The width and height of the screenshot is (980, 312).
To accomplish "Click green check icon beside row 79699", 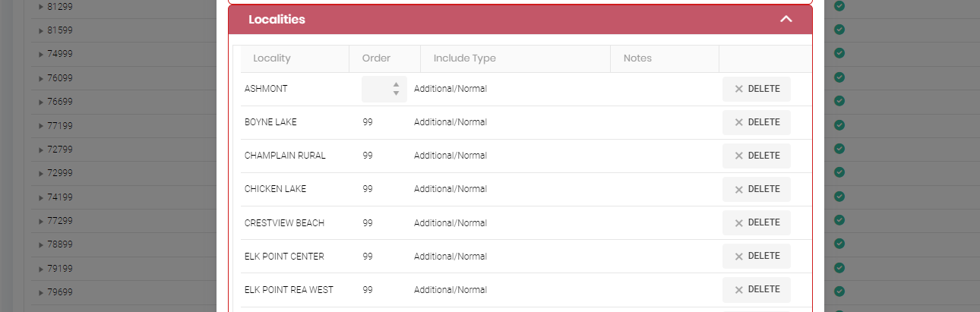I will [839, 291].
